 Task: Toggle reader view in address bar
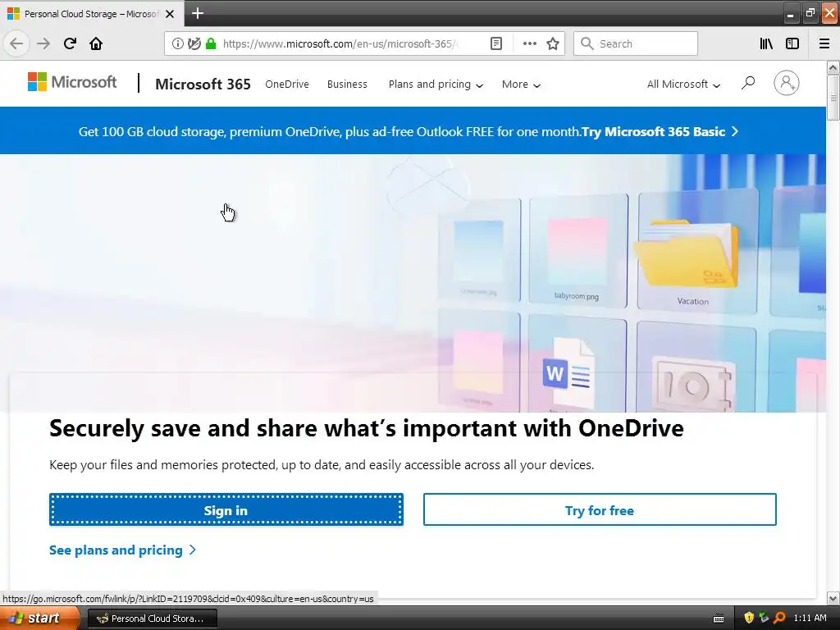[496, 44]
